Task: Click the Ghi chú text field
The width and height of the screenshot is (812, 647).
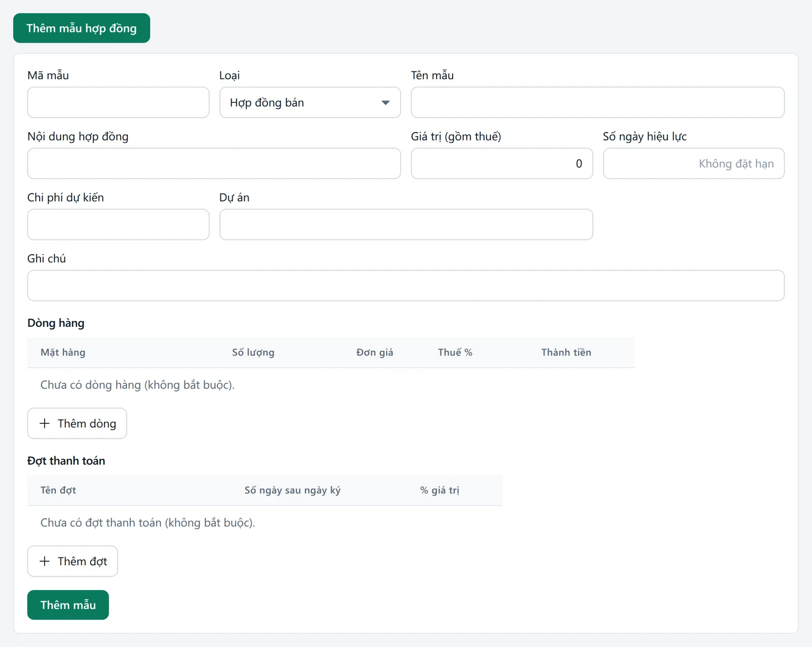Action: pyautogui.click(x=406, y=286)
